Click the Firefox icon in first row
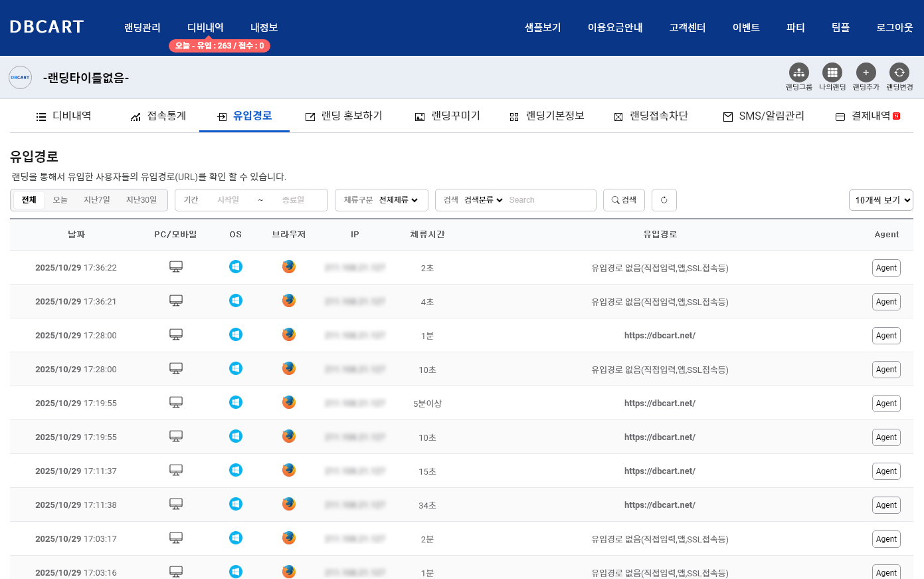 tap(288, 267)
